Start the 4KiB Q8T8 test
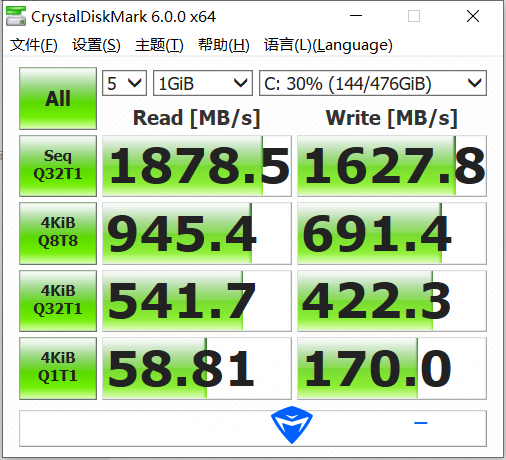The image size is (506, 460). (58, 233)
